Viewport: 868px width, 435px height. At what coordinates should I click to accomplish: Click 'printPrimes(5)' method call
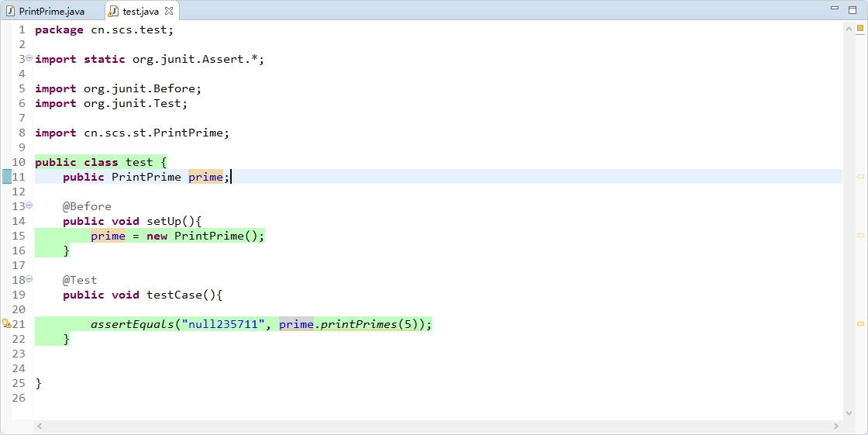point(369,324)
